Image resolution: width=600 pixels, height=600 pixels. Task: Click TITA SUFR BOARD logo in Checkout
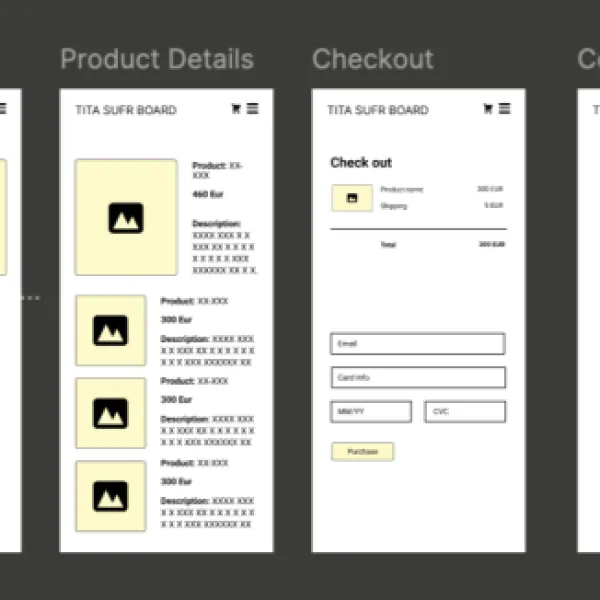coord(378,110)
